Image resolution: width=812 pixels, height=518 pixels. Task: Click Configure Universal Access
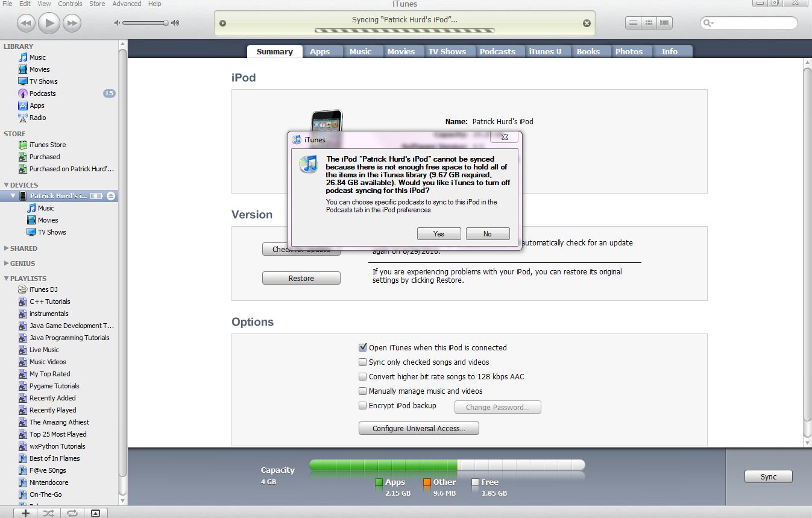coord(419,429)
